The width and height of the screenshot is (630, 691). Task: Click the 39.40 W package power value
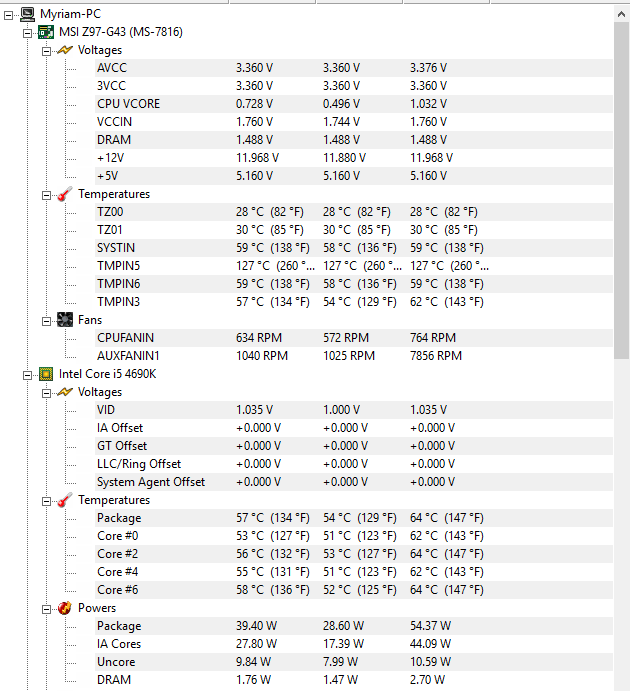click(256, 626)
